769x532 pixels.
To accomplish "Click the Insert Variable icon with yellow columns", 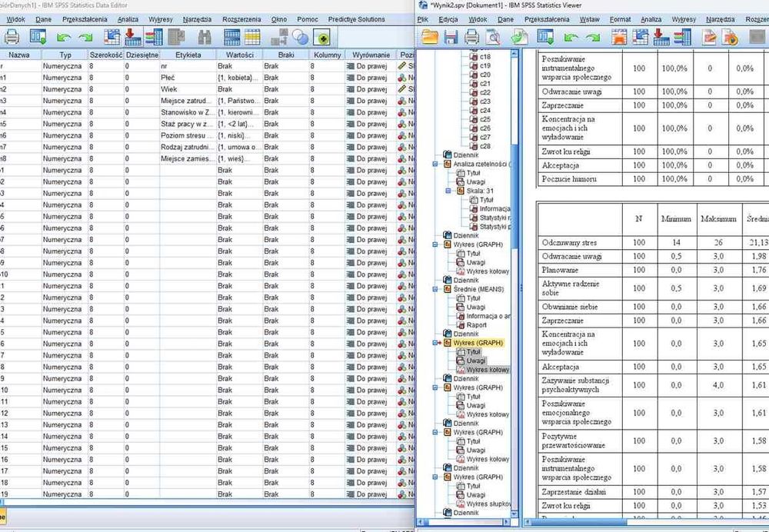I will coord(252,37).
